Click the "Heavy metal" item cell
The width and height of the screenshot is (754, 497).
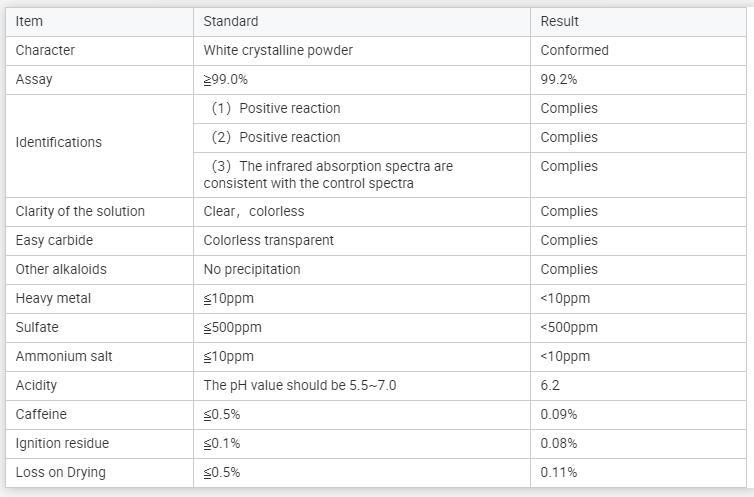(53, 298)
